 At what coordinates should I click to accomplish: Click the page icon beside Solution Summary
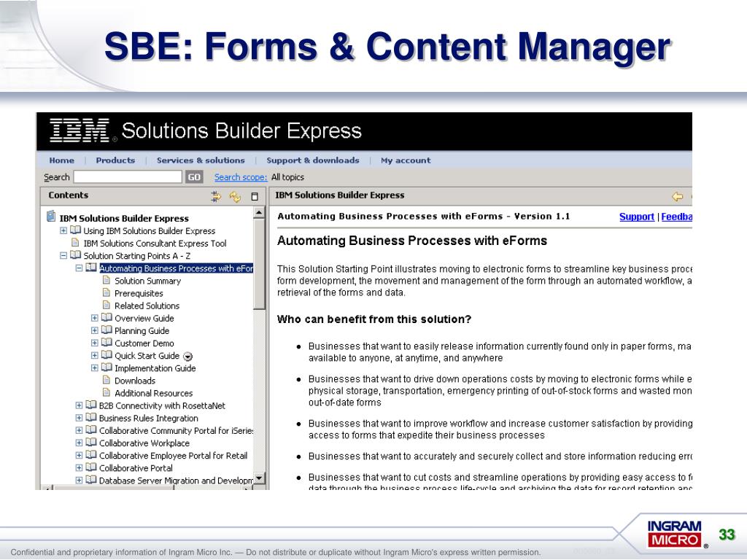(107, 280)
